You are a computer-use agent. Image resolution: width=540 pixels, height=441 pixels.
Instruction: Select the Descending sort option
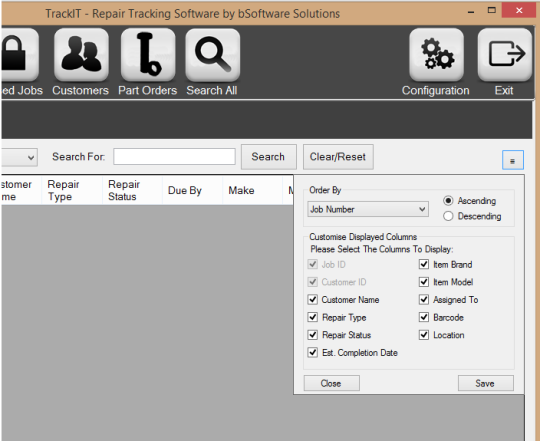(x=448, y=216)
